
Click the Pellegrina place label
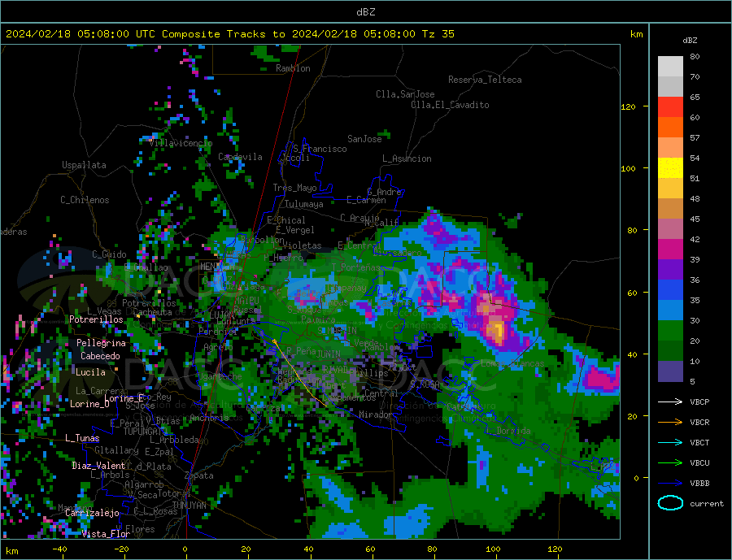(x=102, y=343)
